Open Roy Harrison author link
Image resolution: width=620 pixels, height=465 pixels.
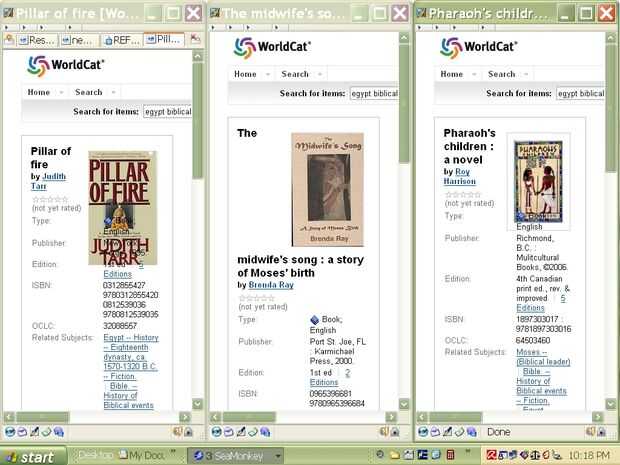[459, 176]
